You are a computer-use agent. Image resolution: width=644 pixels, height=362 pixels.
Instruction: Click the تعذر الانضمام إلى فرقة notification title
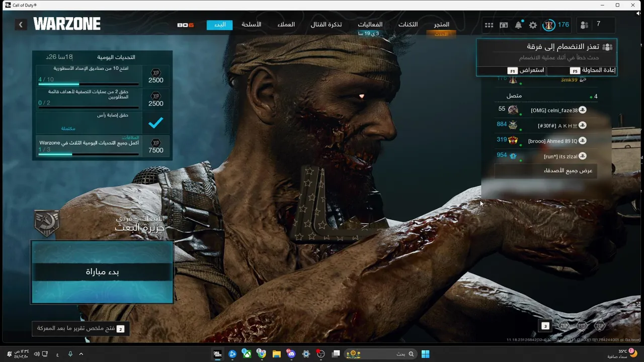(x=563, y=47)
